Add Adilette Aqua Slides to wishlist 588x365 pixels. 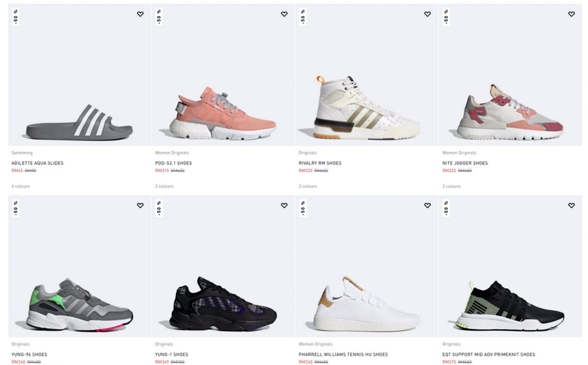pos(140,14)
